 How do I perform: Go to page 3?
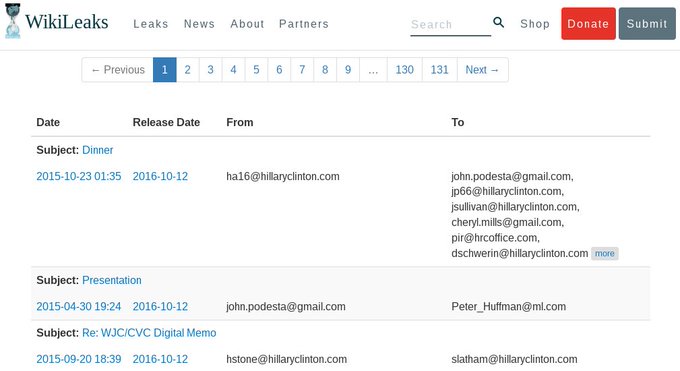(x=210, y=70)
